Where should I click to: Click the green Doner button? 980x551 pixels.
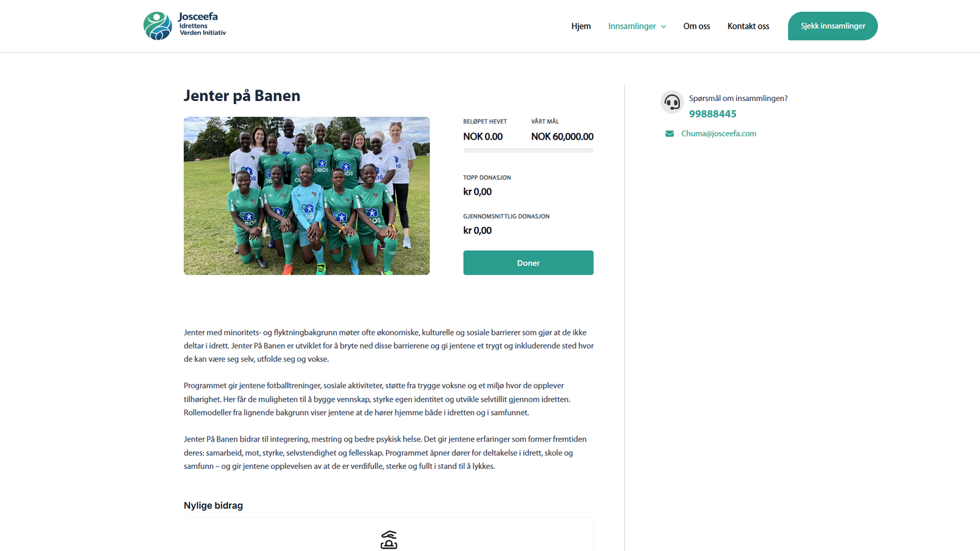528,263
